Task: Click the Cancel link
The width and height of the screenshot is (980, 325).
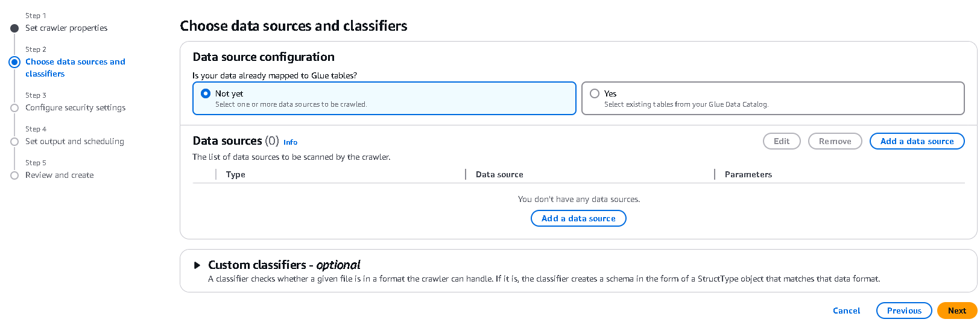Action: pos(846,311)
